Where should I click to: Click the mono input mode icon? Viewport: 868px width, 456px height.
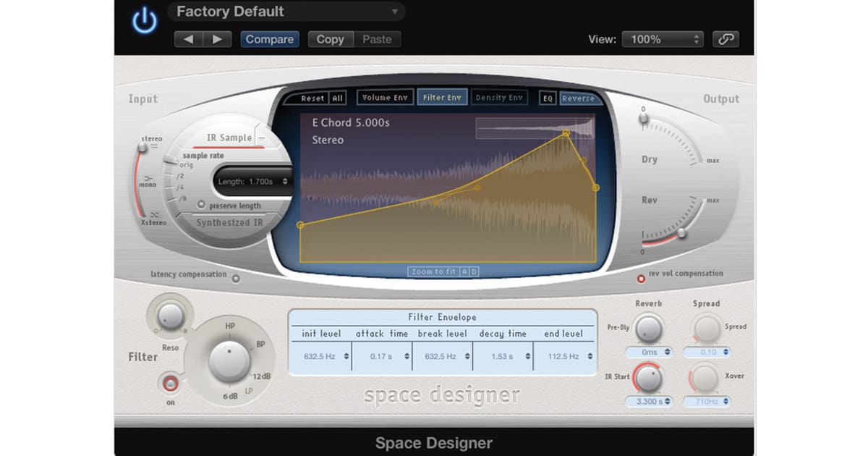(x=148, y=178)
